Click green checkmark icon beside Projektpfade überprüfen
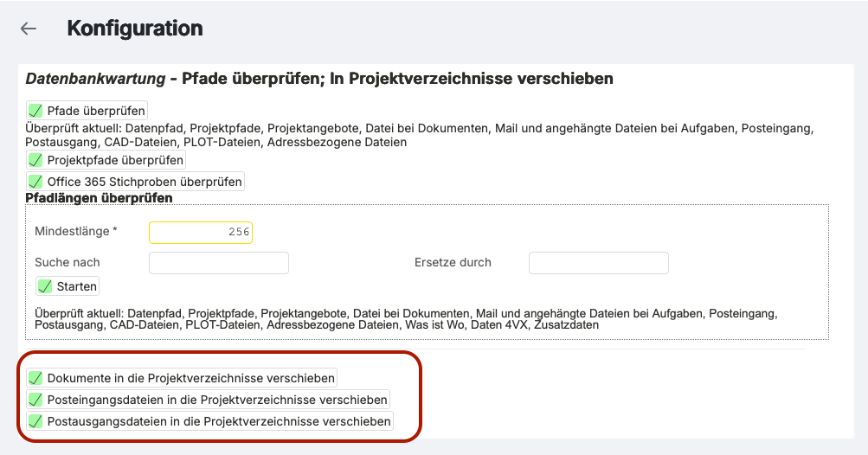 [35, 160]
